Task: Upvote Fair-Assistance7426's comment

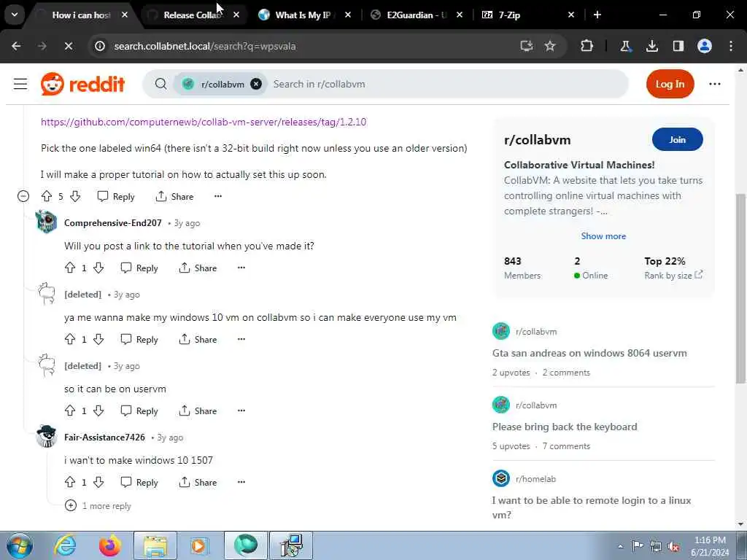Action: (70, 482)
